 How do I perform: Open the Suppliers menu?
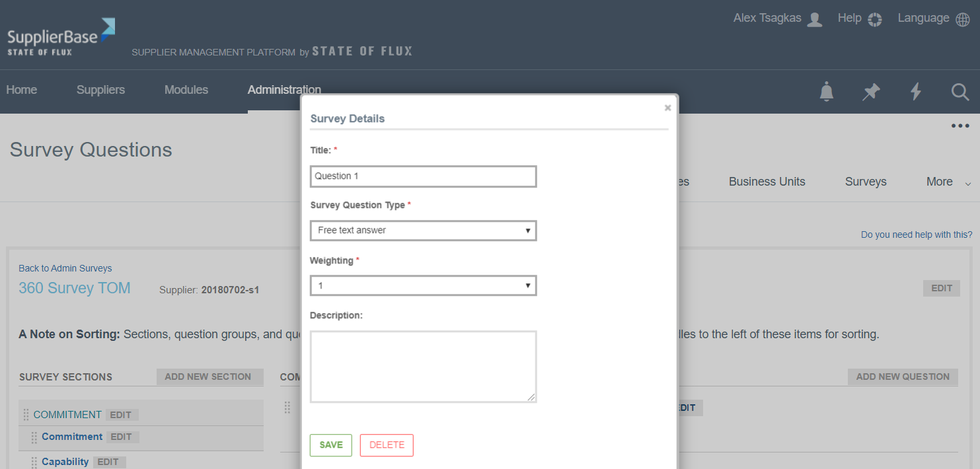[100, 90]
